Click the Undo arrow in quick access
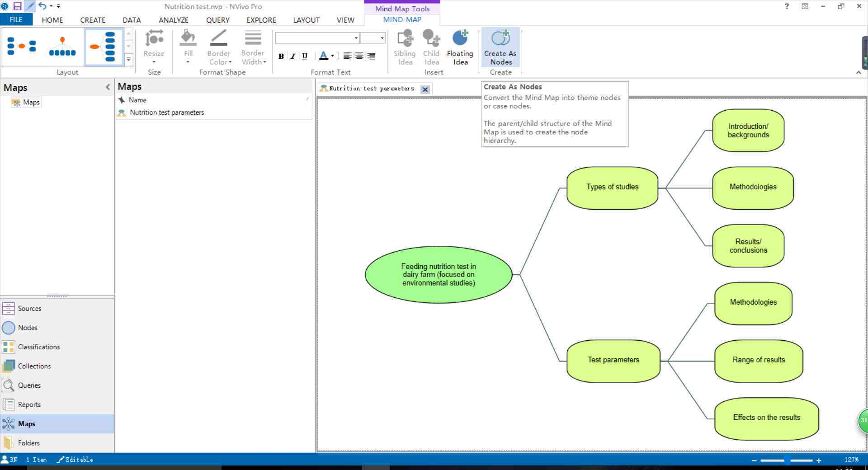 click(42, 6)
